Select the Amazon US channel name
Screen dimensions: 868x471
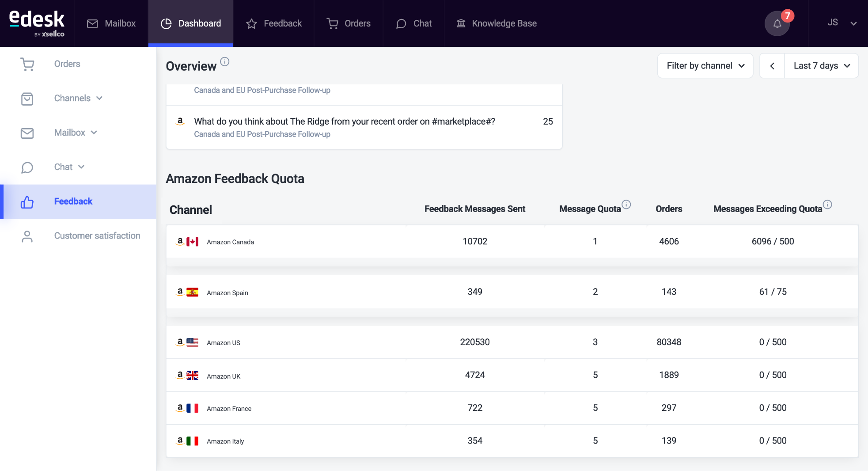(224, 343)
